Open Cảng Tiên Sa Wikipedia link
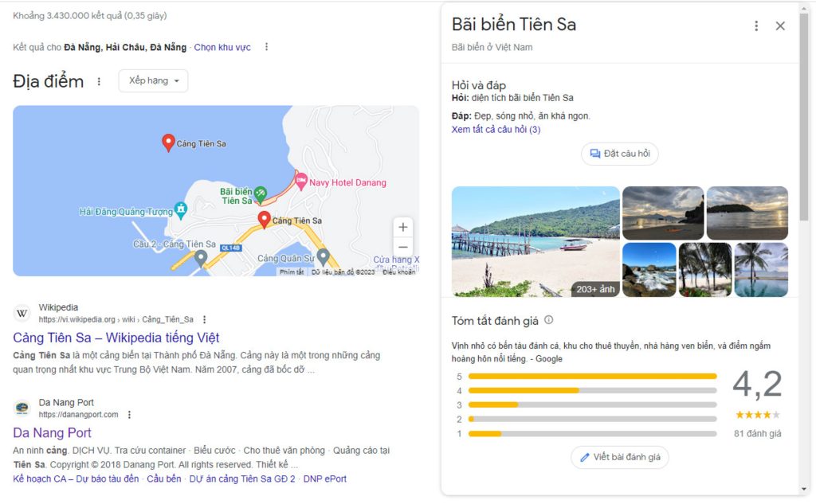 coord(116,338)
